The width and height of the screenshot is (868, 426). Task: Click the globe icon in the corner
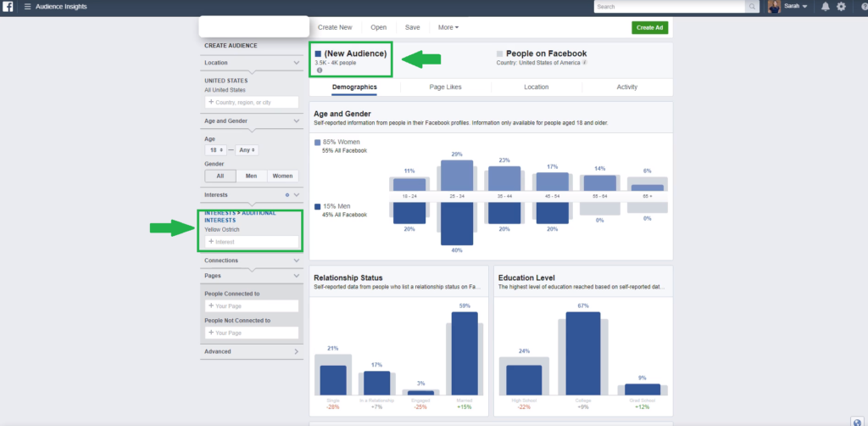point(858,422)
